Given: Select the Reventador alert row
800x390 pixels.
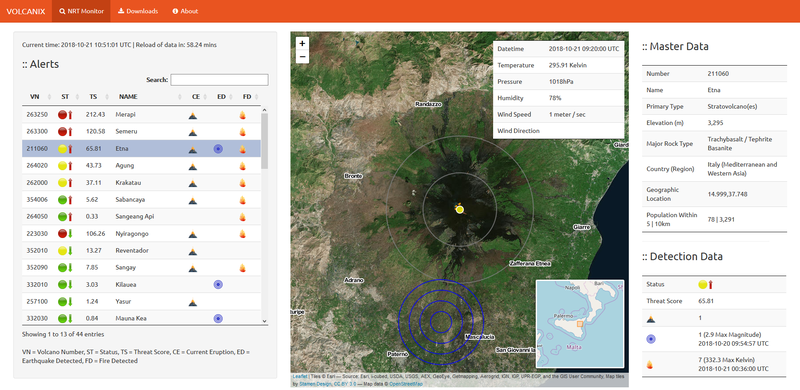Looking at the screenshot, I should click(x=141, y=251).
